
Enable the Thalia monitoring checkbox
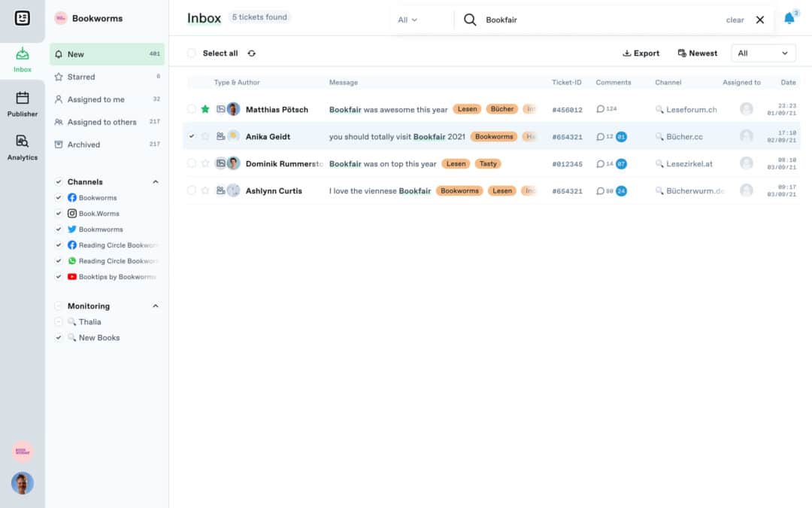(59, 322)
